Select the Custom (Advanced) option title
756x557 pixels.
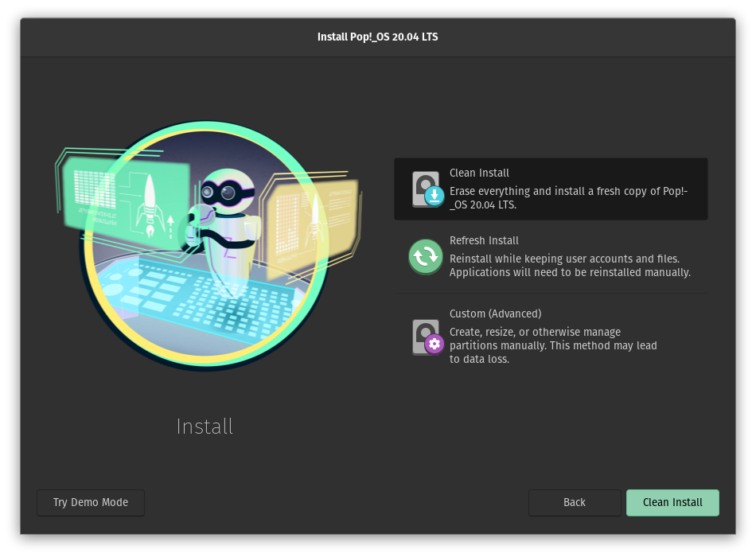[x=495, y=314]
